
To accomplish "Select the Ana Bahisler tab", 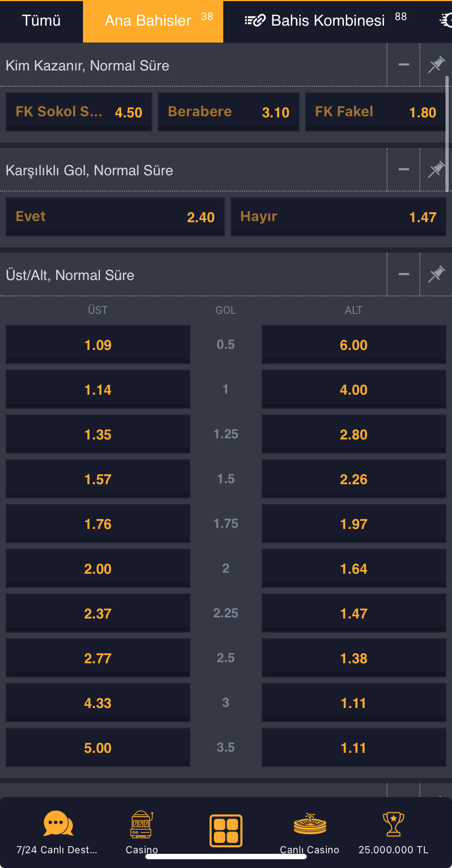I will pos(153,20).
